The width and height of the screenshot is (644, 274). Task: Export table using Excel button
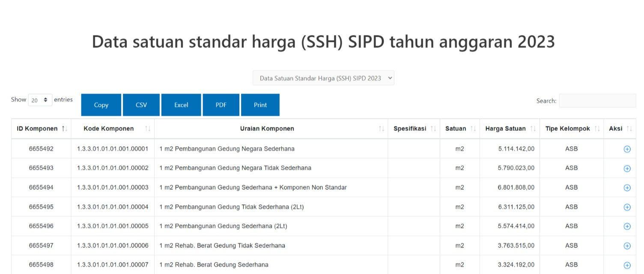point(181,105)
